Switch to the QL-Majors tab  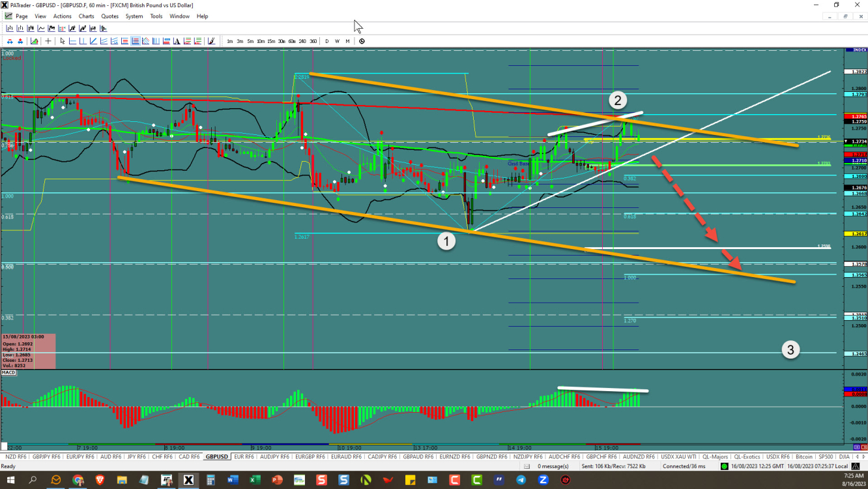click(715, 456)
